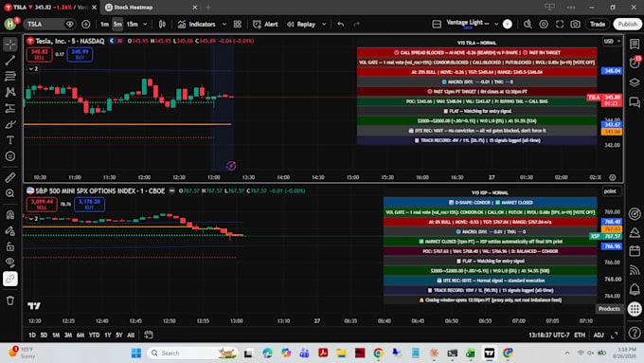Activate the zoom in tool

coord(10,193)
